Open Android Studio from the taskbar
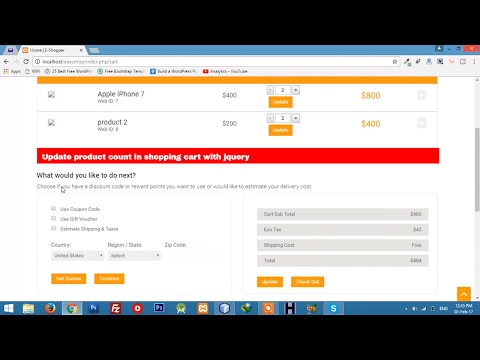Image resolution: width=480 pixels, height=360 pixels. point(181,308)
